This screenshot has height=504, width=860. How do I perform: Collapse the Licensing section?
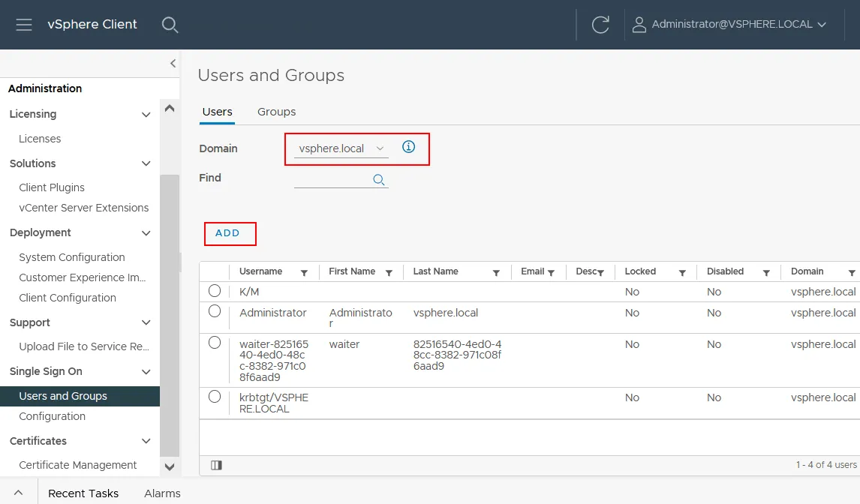pos(146,115)
